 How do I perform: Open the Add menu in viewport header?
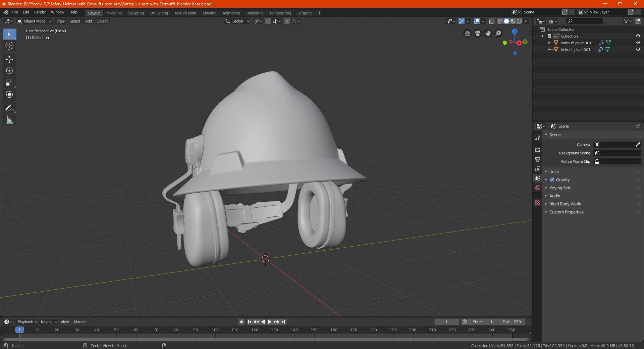click(x=88, y=21)
